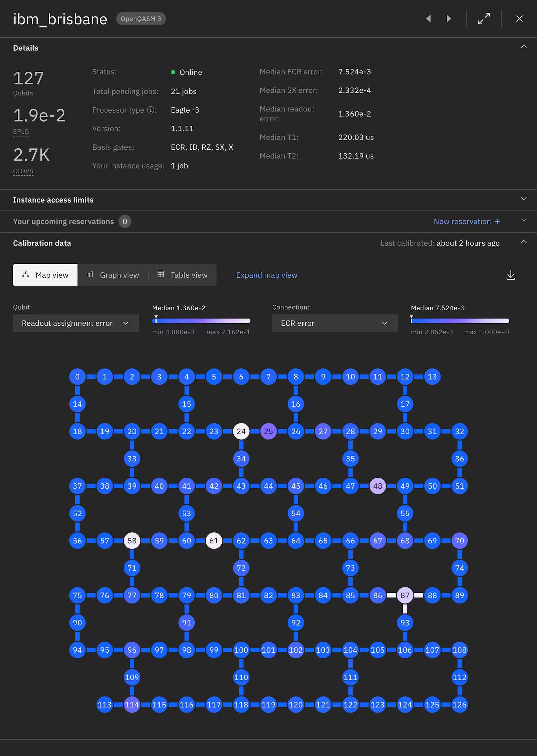Click the readout error gradient scale bar
Screen dimensions: 537x756
[201, 321]
